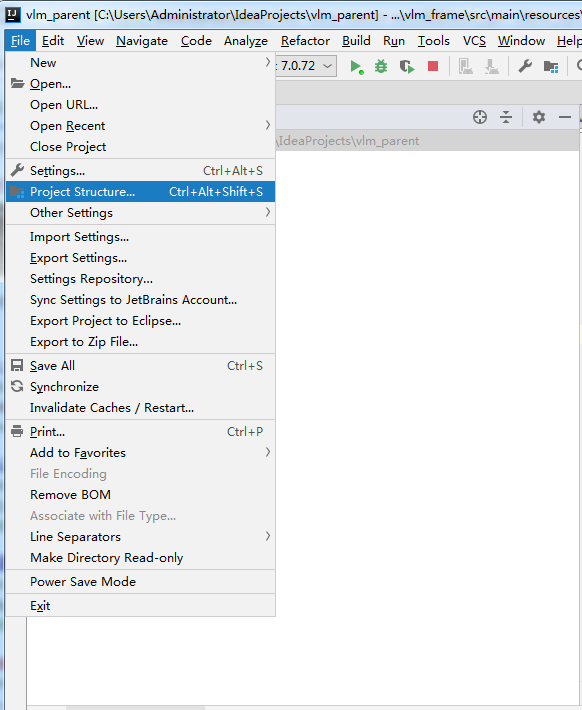Open the panel gear options icon

539,117
